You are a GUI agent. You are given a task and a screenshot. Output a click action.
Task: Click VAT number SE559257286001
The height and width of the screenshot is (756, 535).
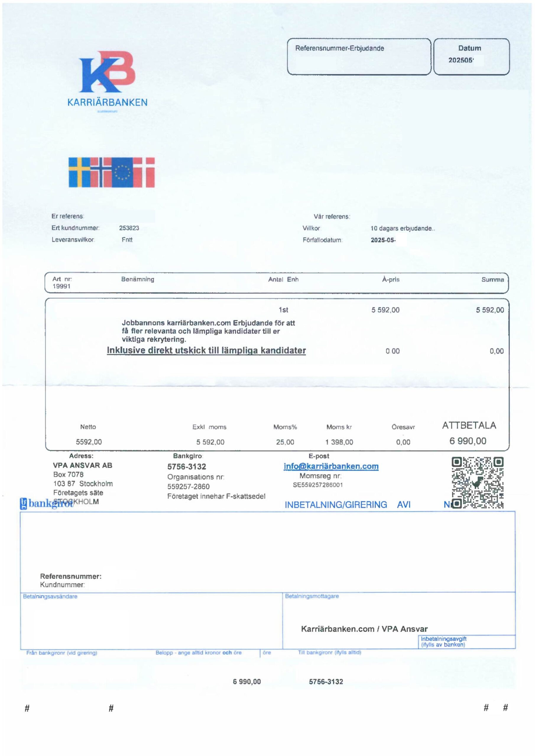point(318,485)
